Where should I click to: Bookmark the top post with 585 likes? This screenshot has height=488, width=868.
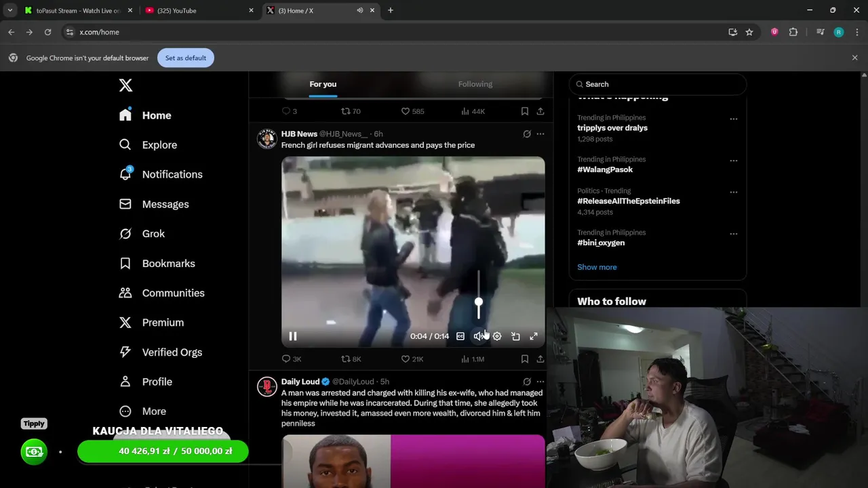(x=525, y=111)
